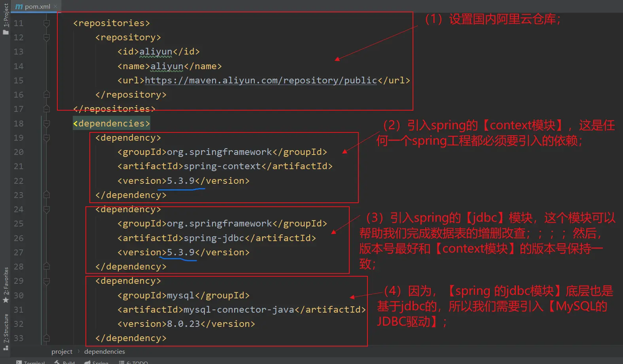623x364 pixels.
Task: Collapse the repositories block at line 11
Action: 46,23
